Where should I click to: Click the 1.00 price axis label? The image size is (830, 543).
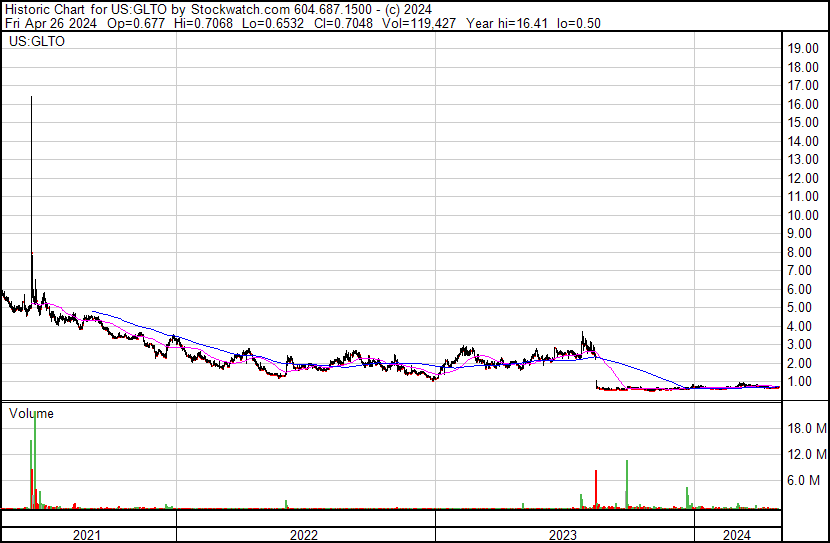pos(799,382)
